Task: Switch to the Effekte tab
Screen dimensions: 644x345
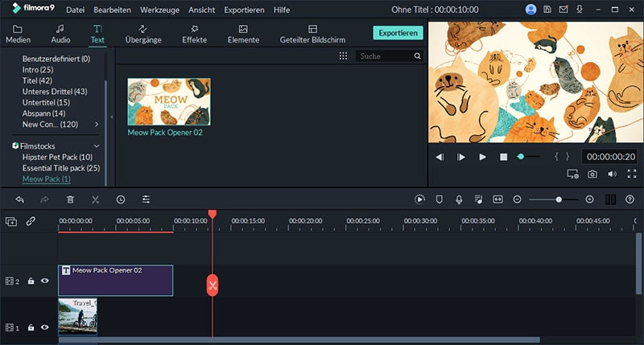Action: tap(195, 34)
